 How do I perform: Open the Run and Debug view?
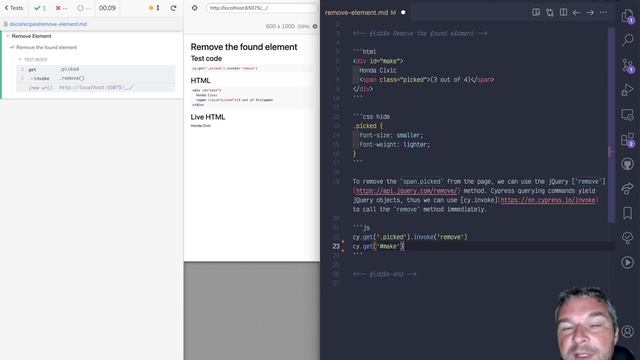[628, 90]
